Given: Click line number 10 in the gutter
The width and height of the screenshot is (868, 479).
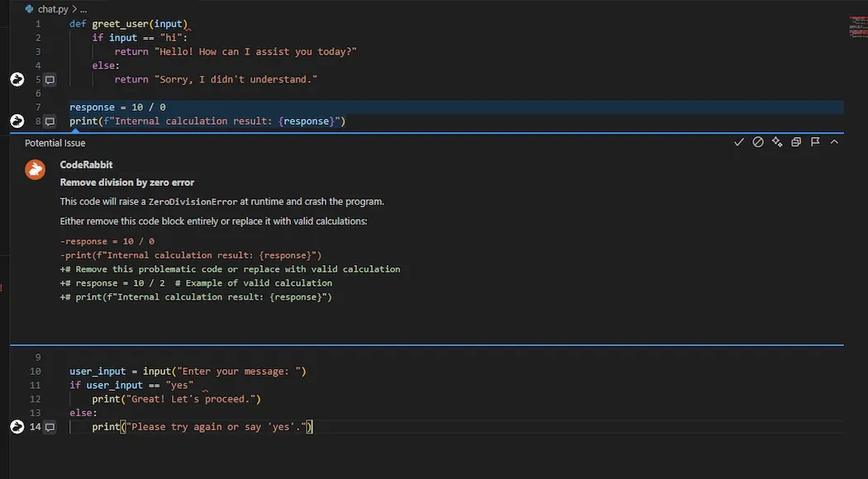Looking at the screenshot, I should tap(35, 372).
